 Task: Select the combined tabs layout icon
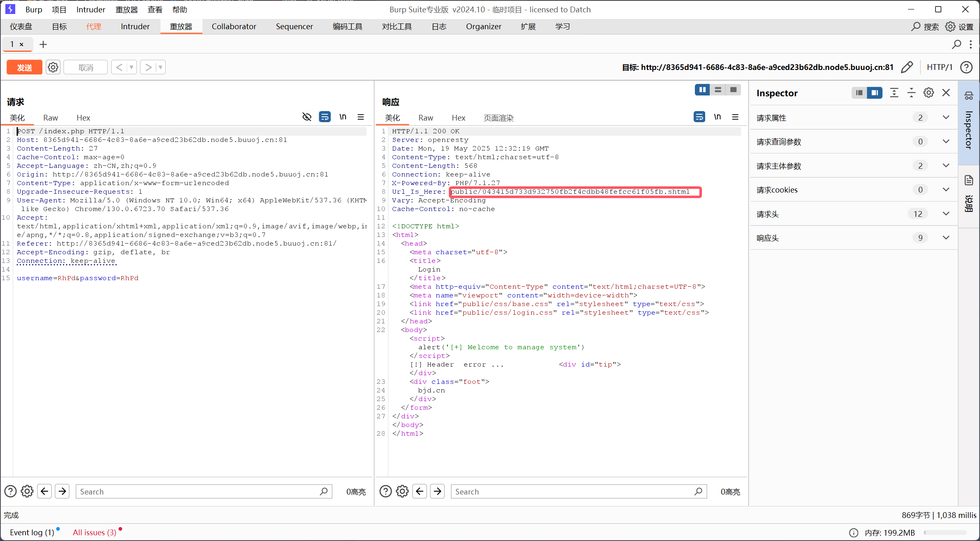733,90
